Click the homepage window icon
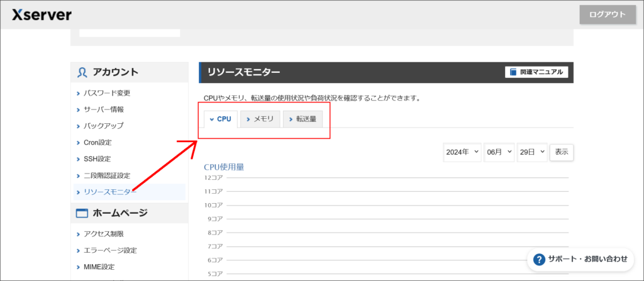This screenshot has width=644, height=281. click(82, 213)
